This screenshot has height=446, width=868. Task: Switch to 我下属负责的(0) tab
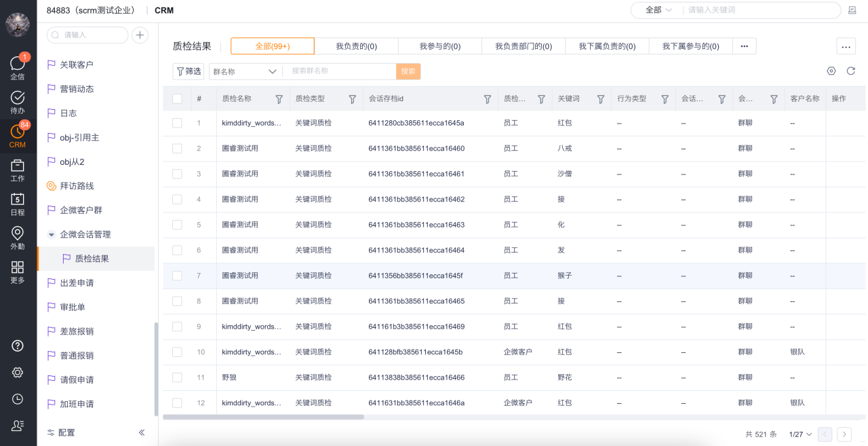pyautogui.click(x=607, y=46)
